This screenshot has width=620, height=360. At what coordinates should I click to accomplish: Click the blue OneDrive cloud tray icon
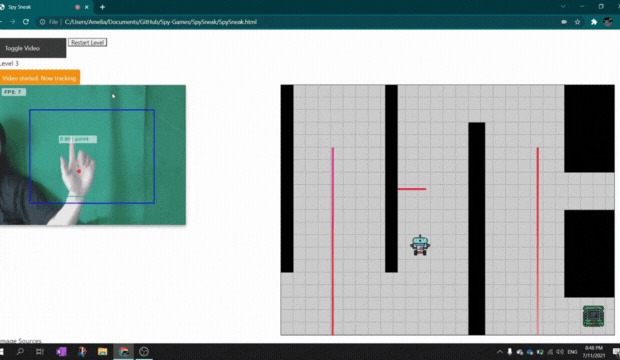(530, 352)
